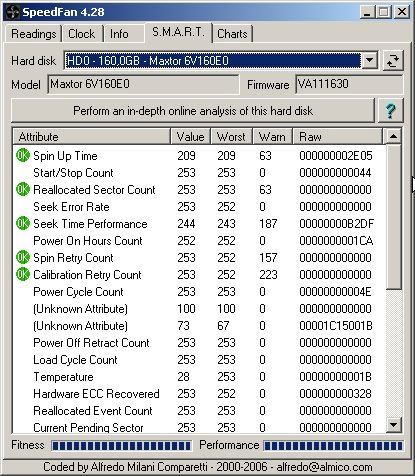Click raw value 000000002E05

tap(336, 155)
